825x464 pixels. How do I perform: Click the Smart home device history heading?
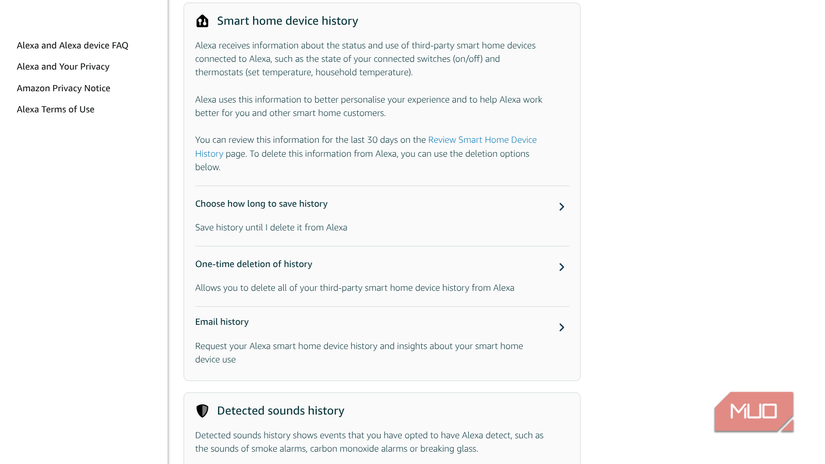tap(287, 21)
